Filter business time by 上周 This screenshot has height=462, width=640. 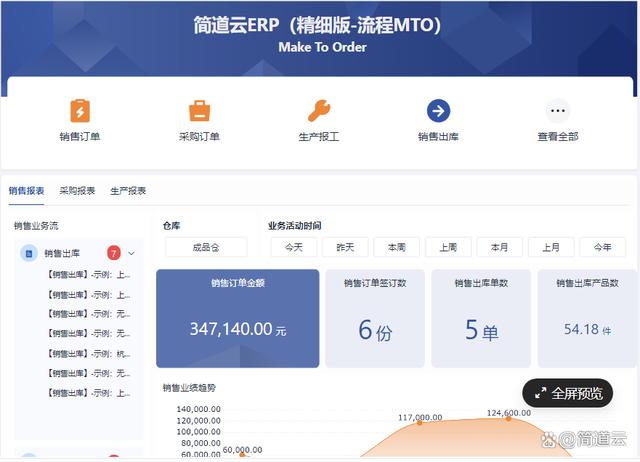pyautogui.click(x=448, y=247)
